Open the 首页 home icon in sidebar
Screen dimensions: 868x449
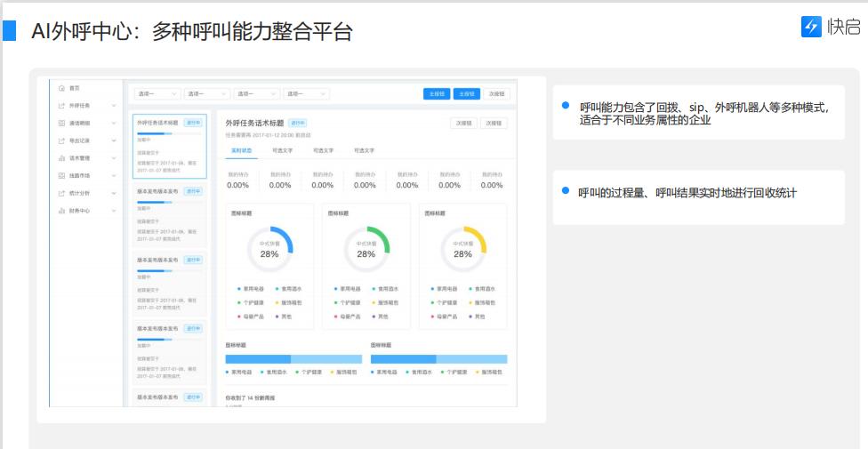61,88
